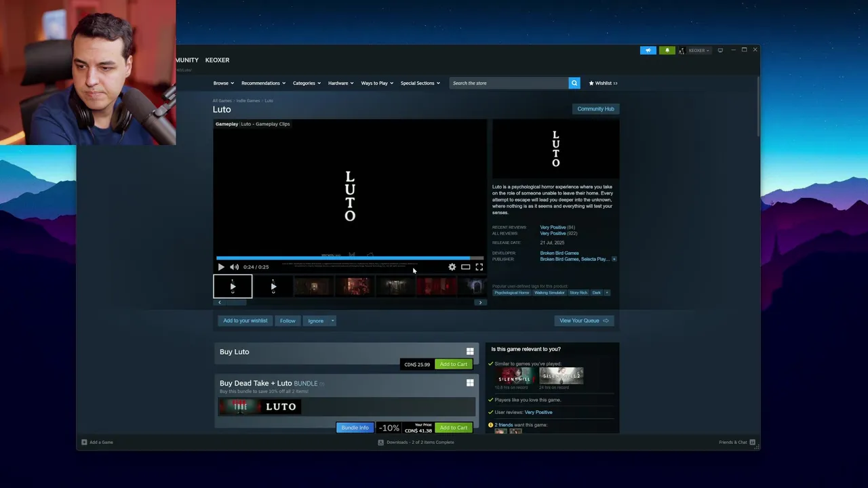Click the 2 friends want this game text

coord(521,425)
